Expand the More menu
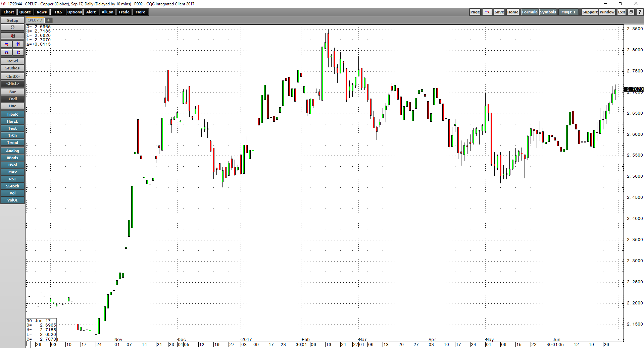Image resolution: width=644 pixels, height=348 pixels. coord(140,12)
